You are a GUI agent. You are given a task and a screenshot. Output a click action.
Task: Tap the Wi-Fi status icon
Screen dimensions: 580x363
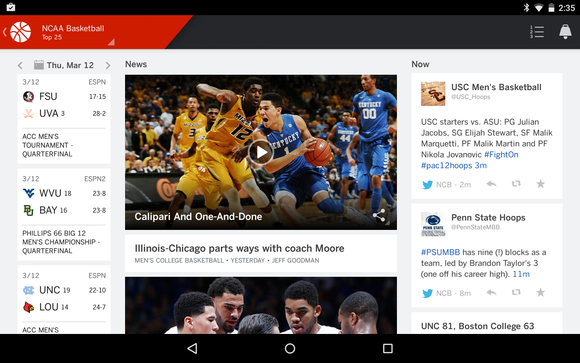539,8
